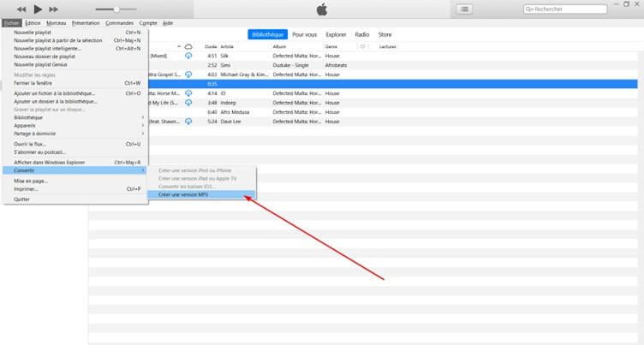Choose S'abonner au podcast
The image size is (644, 345).
(75, 152)
